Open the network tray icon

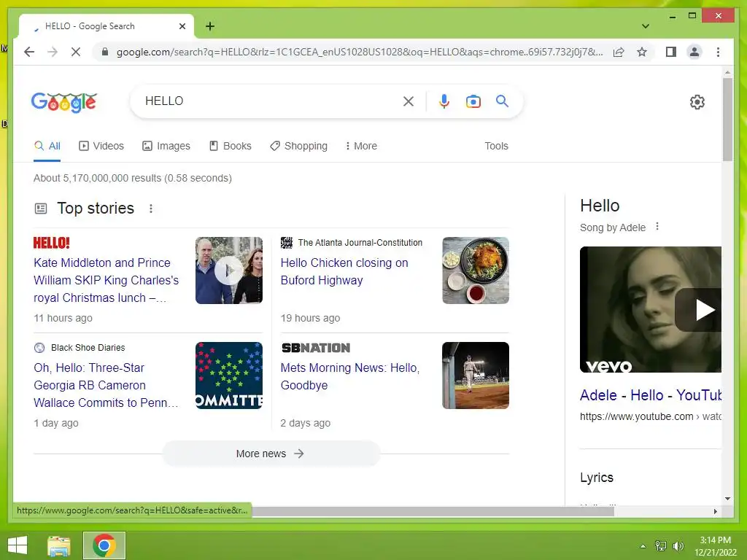660,546
